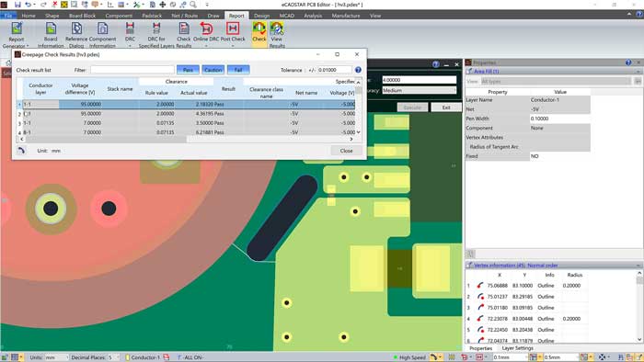This screenshot has height=362, width=644.
Task: Toggle the Pass filter button
Action: (188, 70)
